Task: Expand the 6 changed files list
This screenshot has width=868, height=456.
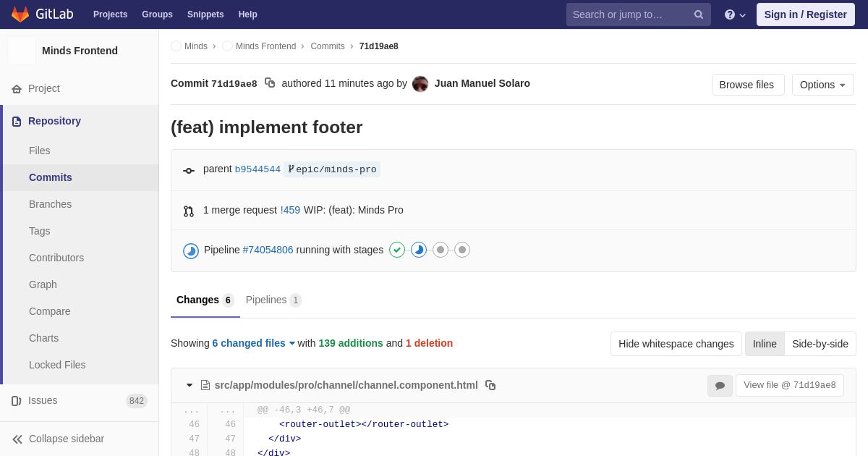Action: click(254, 343)
